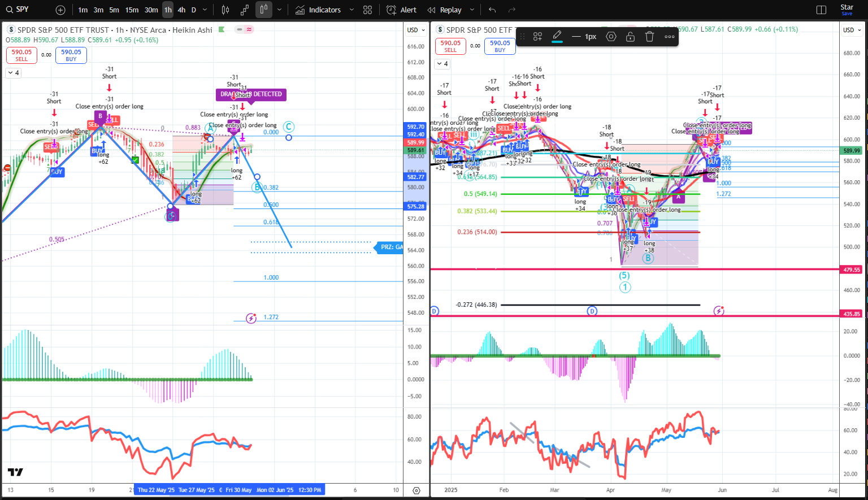Click the 'Thu 22 May '25' time label
The width and height of the screenshot is (868, 500).
point(157,490)
